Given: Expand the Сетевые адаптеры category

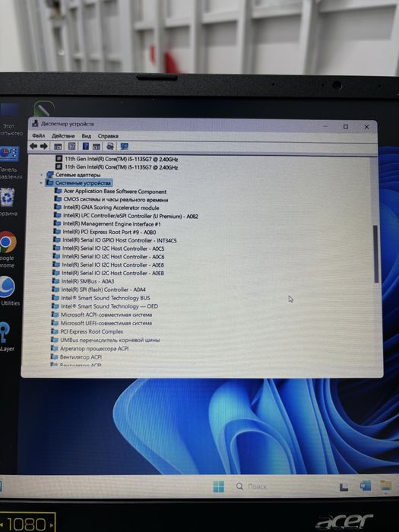Looking at the screenshot, I should [x=41, y=175].
